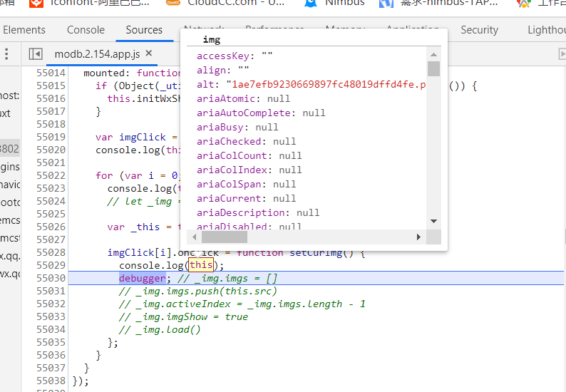Select the ariaColSpan property row

click(246, 184)
